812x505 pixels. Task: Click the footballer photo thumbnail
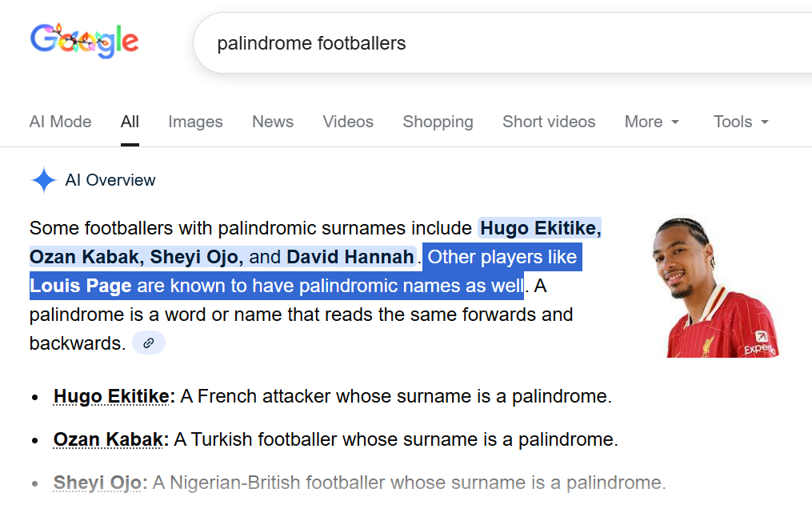(x=714, y=287)
